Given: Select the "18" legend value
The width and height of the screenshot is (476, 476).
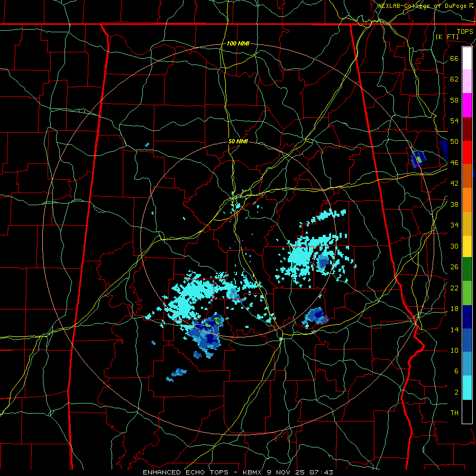Looking at the screenshot, I should point(454,309).
